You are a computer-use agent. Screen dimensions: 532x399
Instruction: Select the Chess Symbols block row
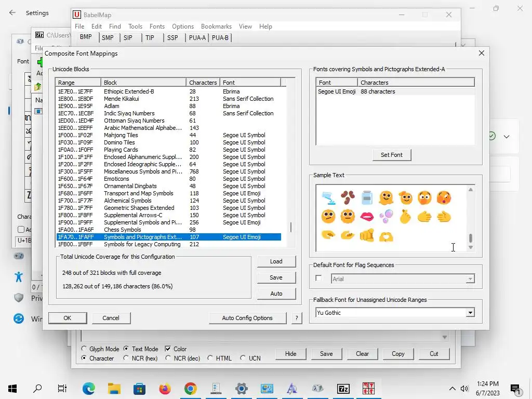point(169,230)
